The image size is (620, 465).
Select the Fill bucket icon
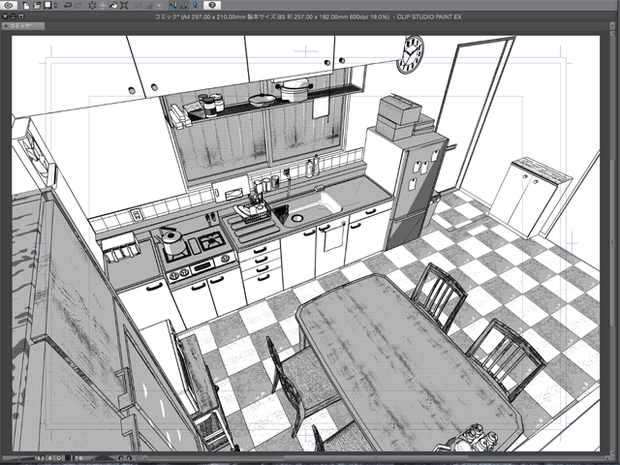point(113,6)
